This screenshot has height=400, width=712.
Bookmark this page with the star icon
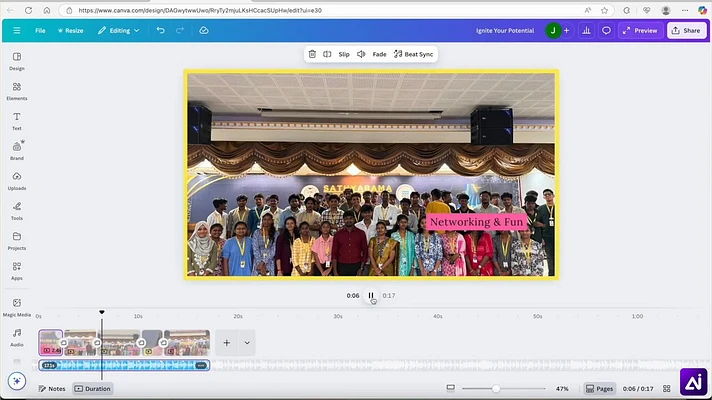[604, 10]
